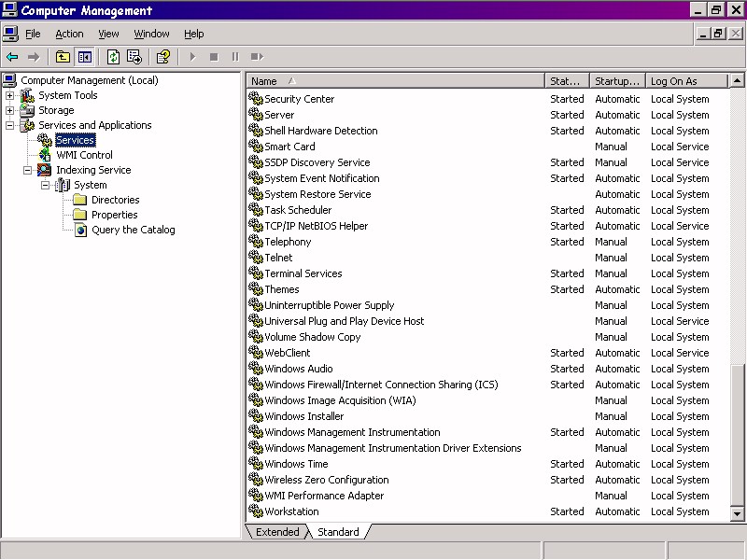
Task: Click the Help toolbar icon
Action: [163, 57]
